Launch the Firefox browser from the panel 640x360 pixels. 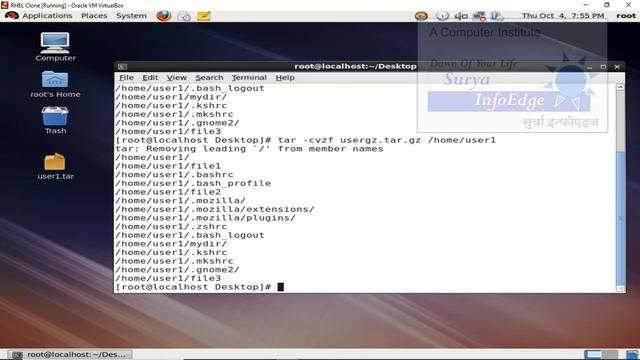pos(164,16)
